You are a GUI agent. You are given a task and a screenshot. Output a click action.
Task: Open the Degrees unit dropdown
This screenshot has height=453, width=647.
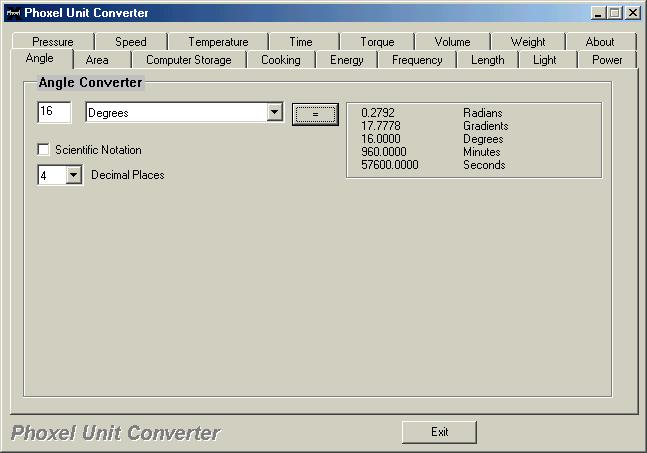click(x=274, y=112)
